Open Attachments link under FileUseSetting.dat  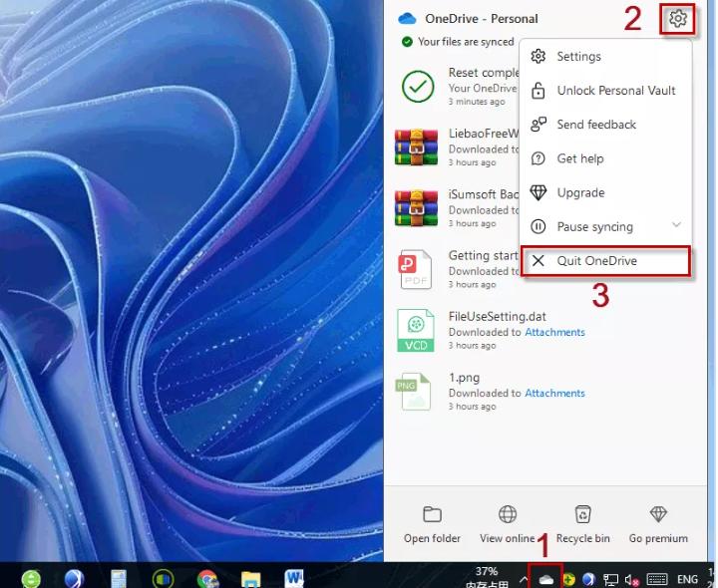[554, 332]
